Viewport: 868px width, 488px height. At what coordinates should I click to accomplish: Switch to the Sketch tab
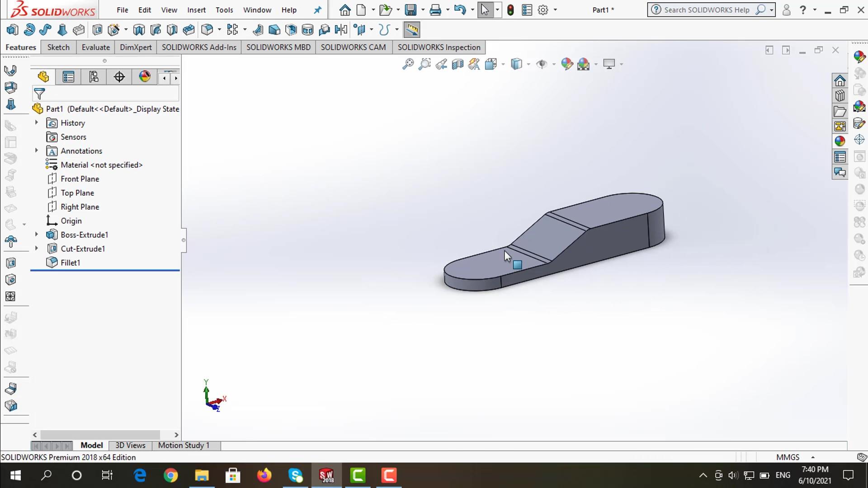pos(58,47)
